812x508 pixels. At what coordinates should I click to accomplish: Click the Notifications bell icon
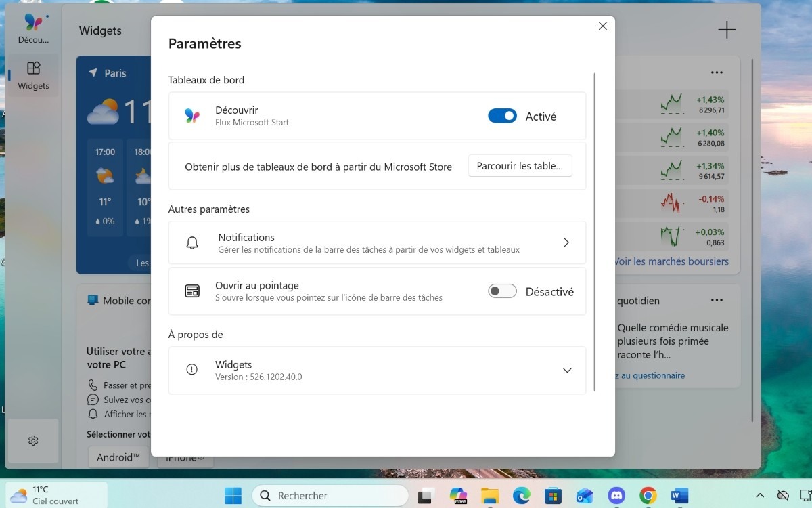pos(191,242)
